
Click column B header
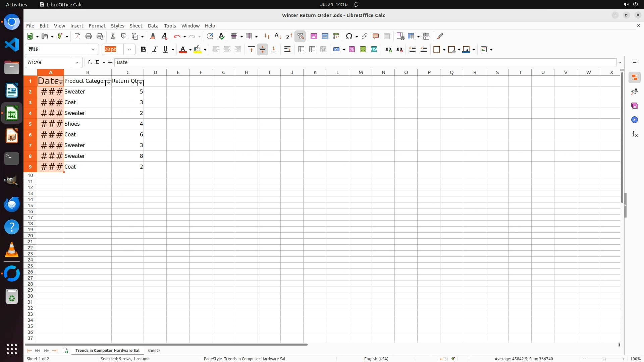coord(88,72)
